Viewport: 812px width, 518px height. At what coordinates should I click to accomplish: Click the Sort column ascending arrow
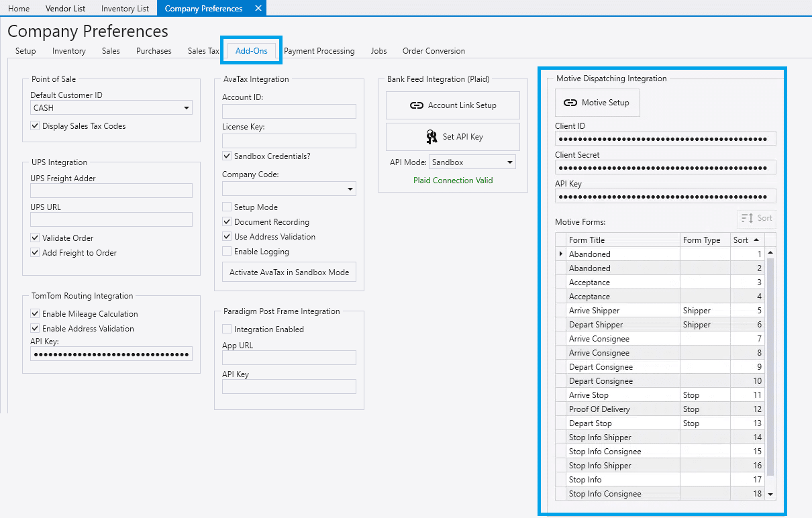point(756,240)
